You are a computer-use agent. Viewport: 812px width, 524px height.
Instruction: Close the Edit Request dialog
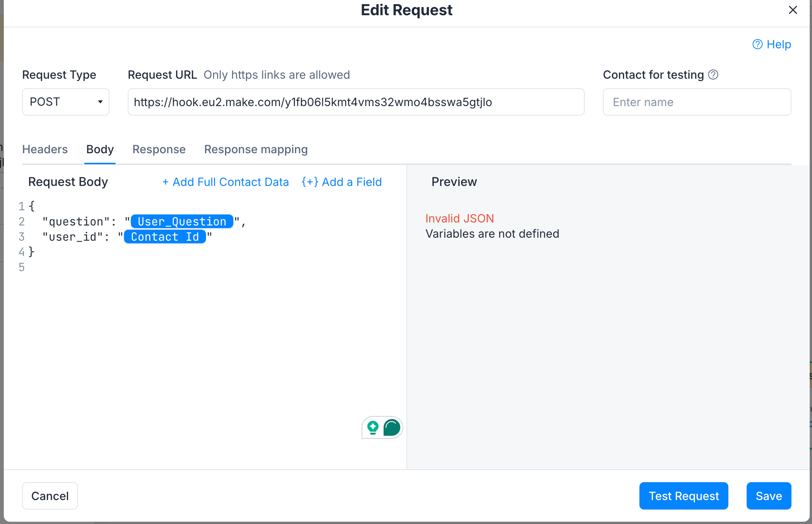793,10
